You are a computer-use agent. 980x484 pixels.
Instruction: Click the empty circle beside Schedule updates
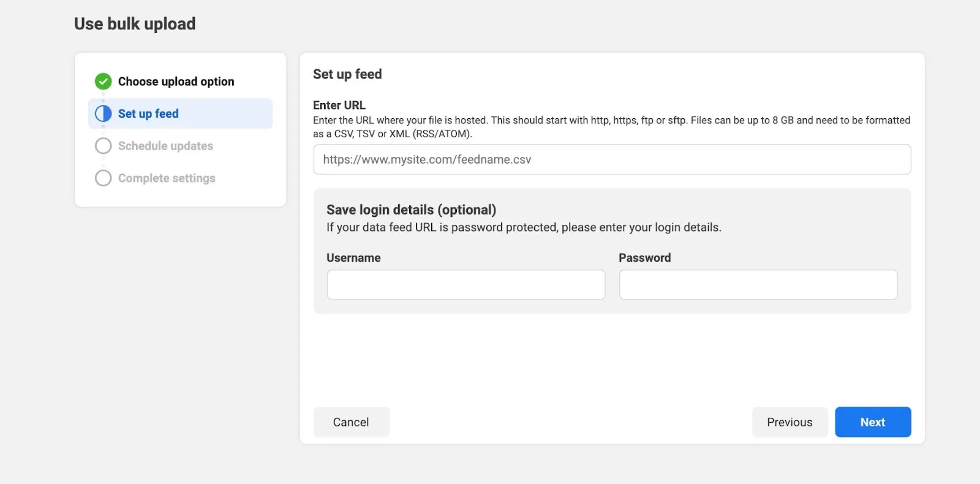[103, 146]
